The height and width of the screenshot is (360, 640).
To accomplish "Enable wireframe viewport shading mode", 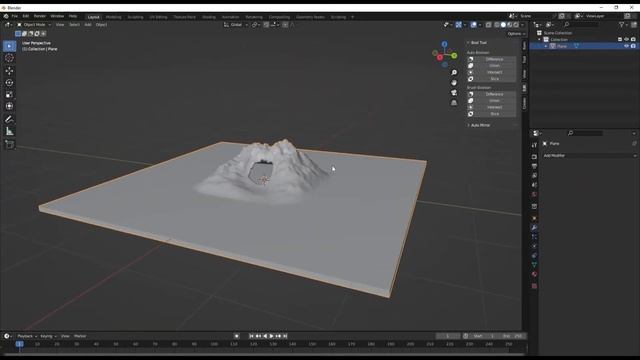I will click(x=497, y=25).
